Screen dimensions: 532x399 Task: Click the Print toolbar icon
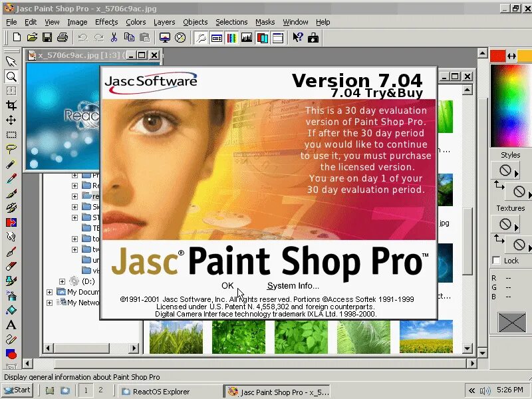[63, 37]
